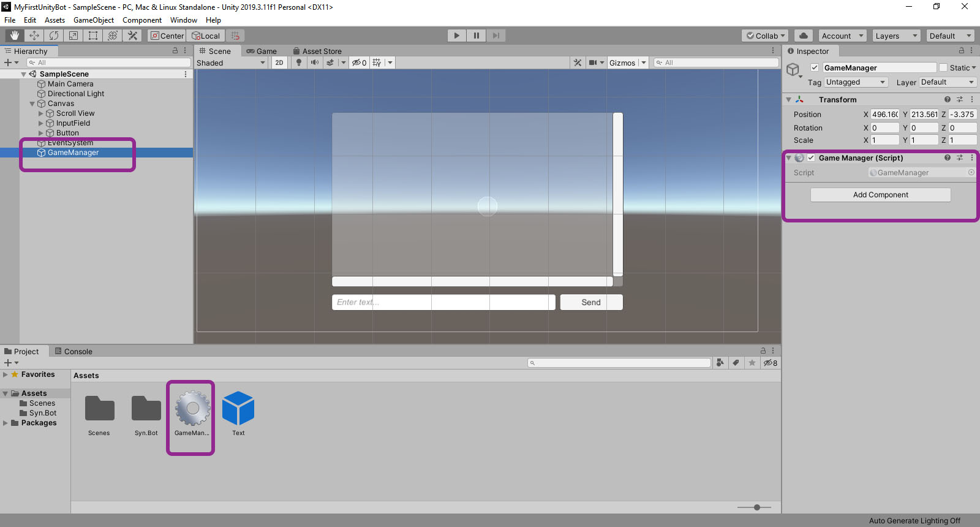
Task: Toggle scene effects icon
Action: tap(330, 63)
